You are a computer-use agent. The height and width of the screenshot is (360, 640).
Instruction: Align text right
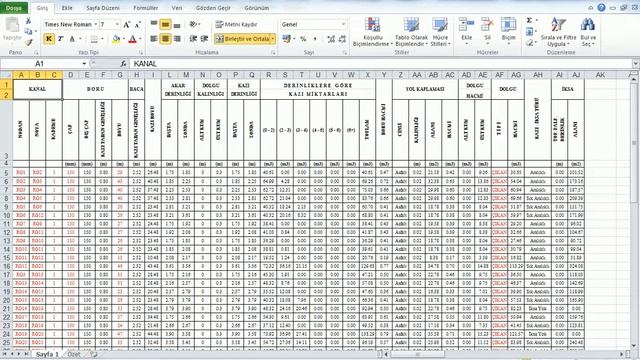pyautogui.click(x=177, y=39)
